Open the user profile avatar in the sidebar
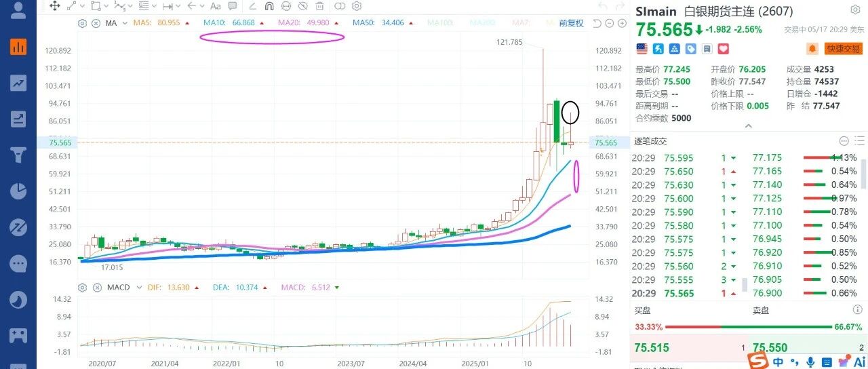 pyautogui.click(x=18, y=11)
